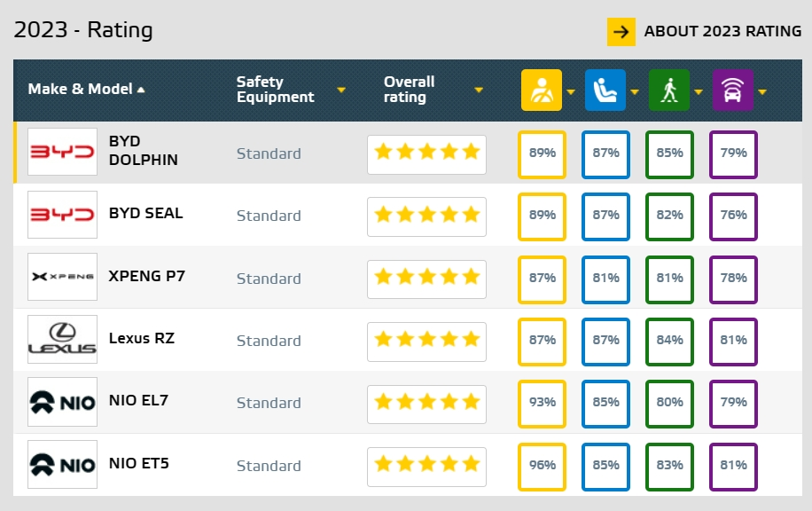This screenshot has height=511, width=812.
Task: Open the NIO ET5 model link
Action: [x=138, y=463]
